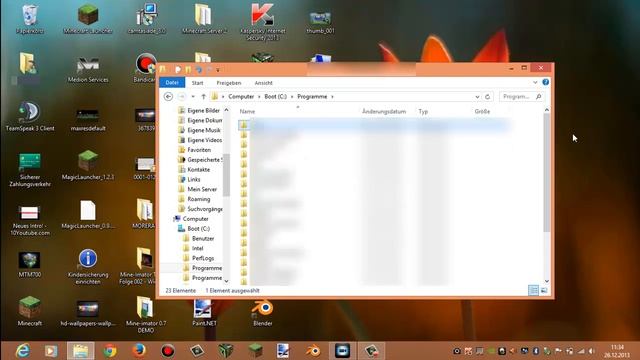Switch to large thumbnails view button
This screenshot has height=360, width=640.
544,290
